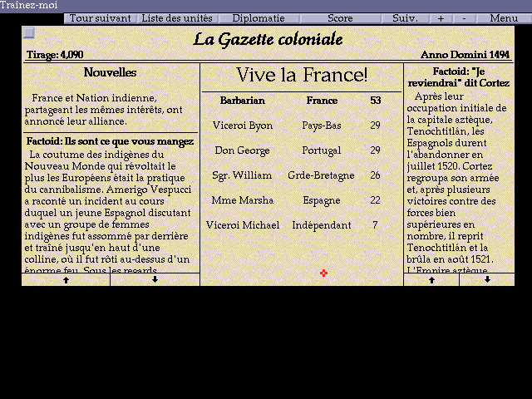
Task: Click the score 7 for Indépendant
Action: click(375, 225)
